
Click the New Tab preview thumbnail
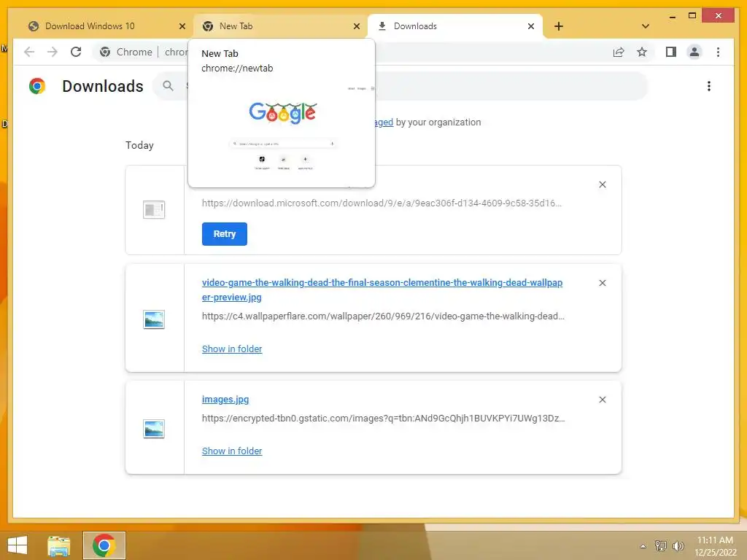282,133
